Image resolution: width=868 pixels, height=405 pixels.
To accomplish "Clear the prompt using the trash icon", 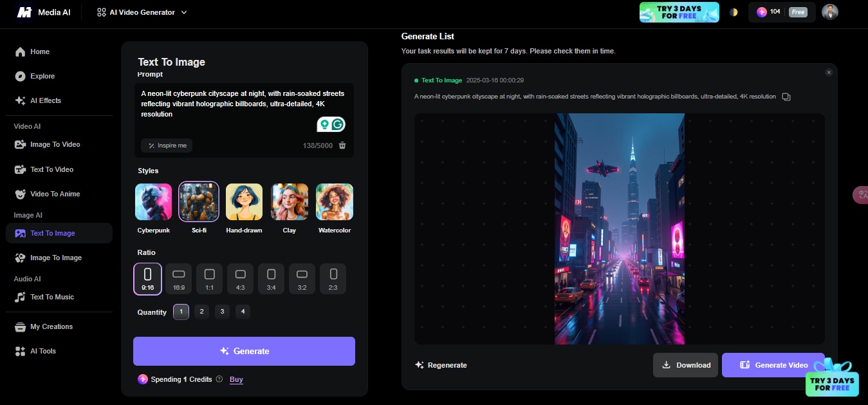I will (x=342, y=146).
